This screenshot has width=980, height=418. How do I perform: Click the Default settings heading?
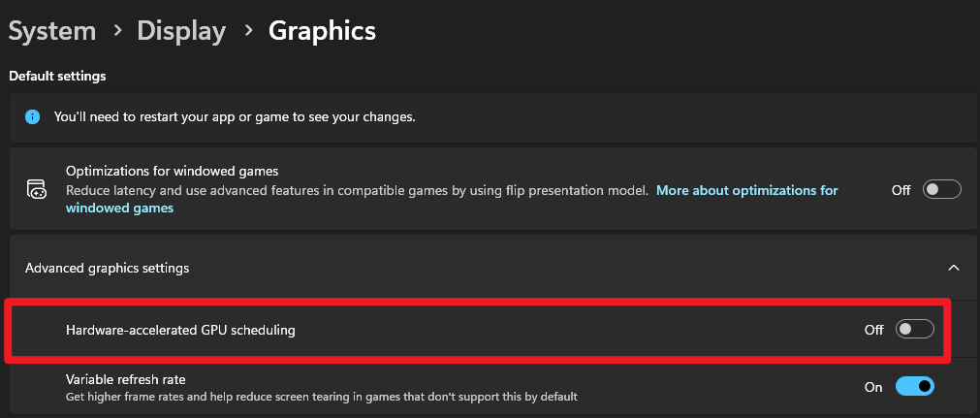click(57, 76)
